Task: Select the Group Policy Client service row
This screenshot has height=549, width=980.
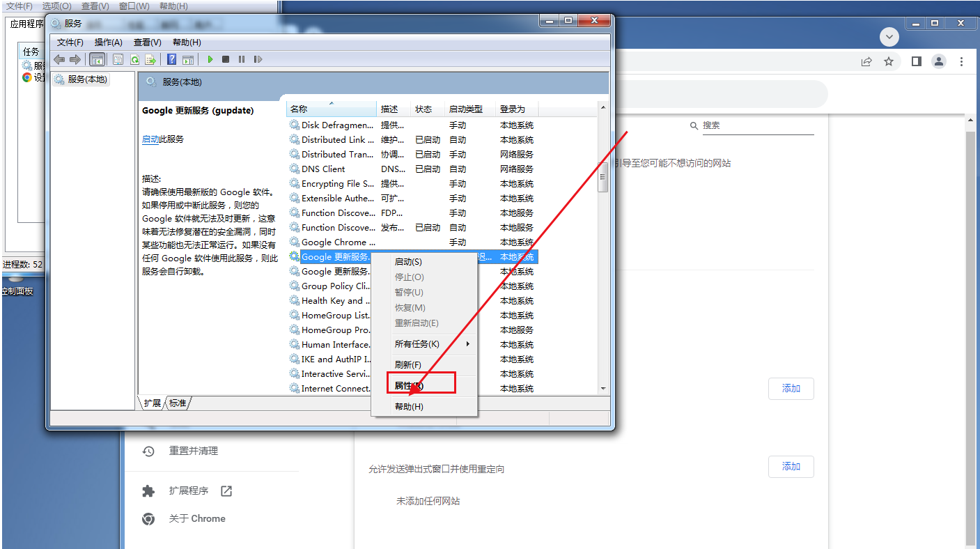Action: [412, 286]
